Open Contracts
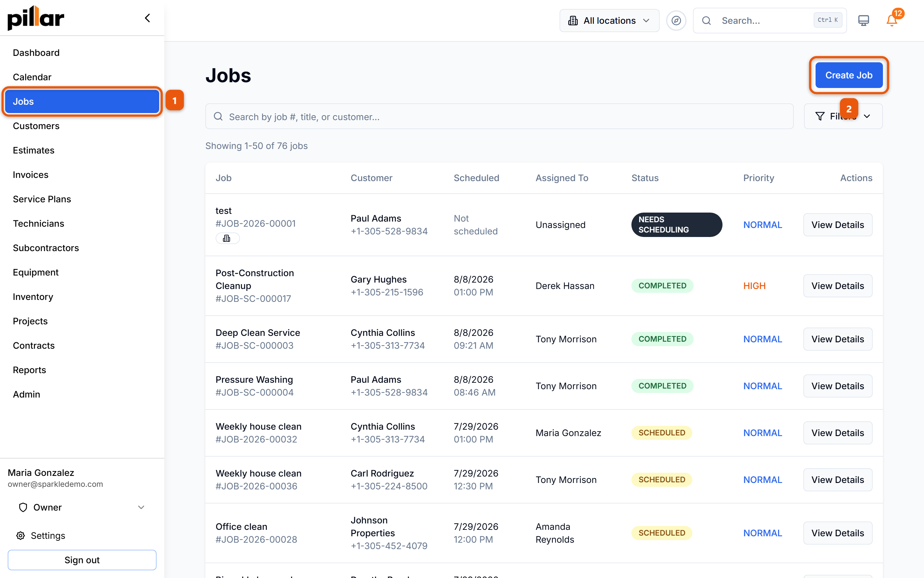Screen dimensions: 924x578 point(34,346)
